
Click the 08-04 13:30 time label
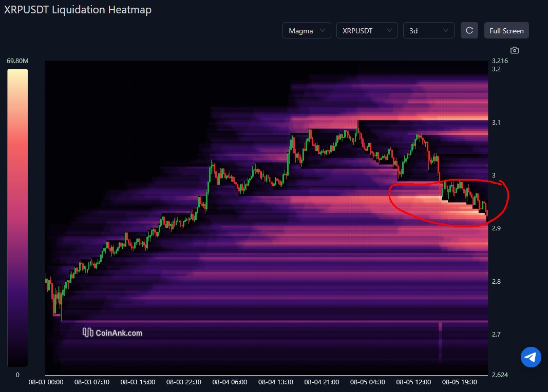point(276,382)
